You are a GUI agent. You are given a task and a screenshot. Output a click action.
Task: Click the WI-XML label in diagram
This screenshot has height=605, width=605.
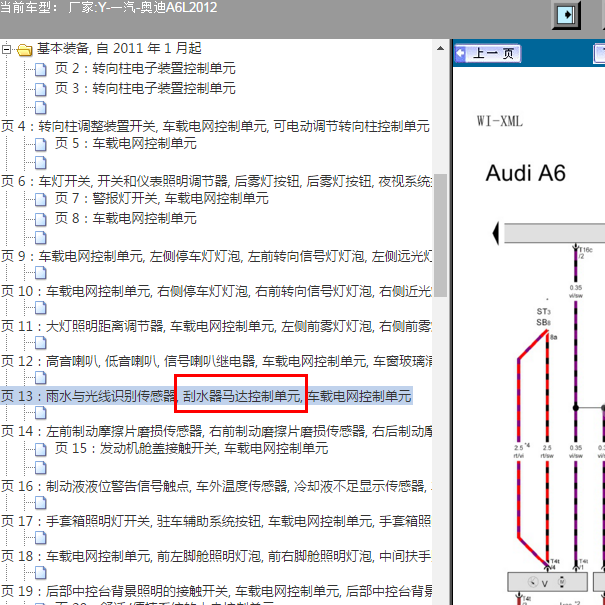point(500,121)
